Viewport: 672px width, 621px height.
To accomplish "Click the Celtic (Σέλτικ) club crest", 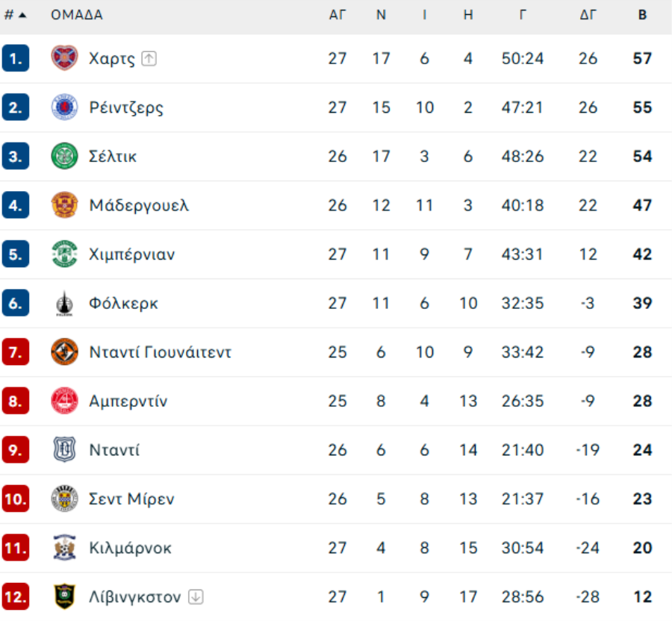I will tap(64, 157).
